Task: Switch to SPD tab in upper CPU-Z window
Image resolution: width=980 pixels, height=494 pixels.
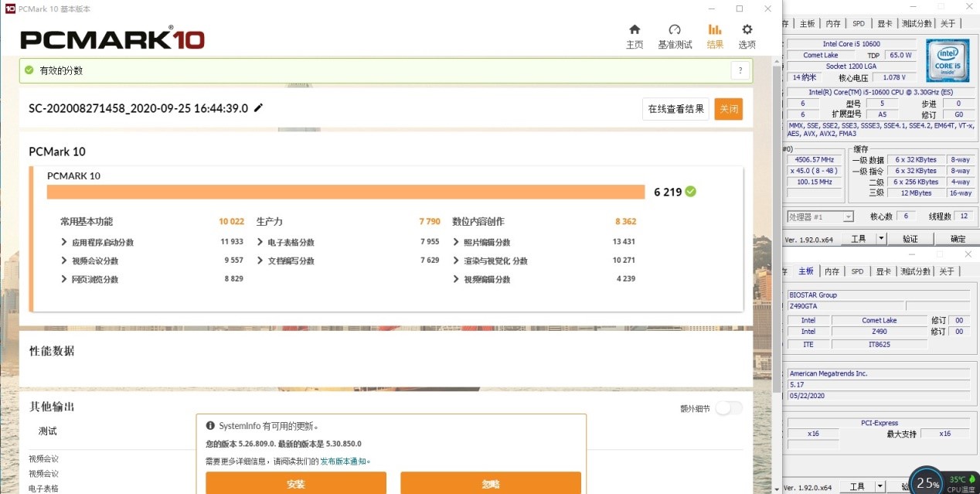Action: (858, 23)
